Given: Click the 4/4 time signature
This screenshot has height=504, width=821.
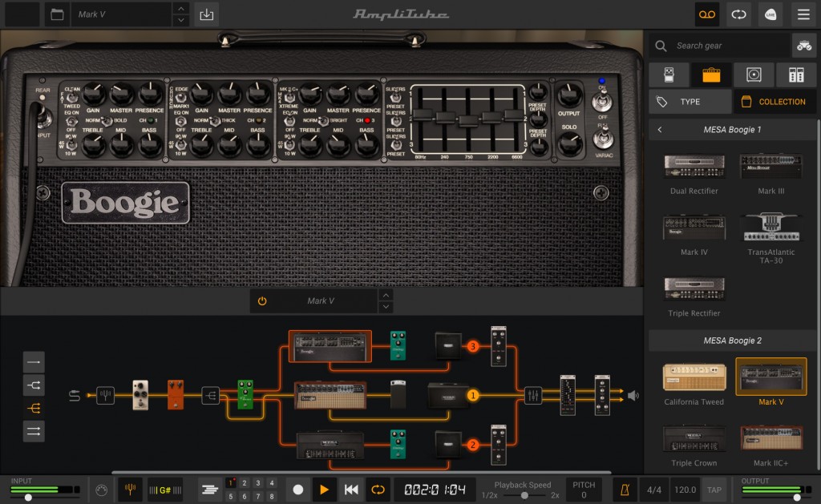Looking at the screenshot, I should tap(654, 490).
